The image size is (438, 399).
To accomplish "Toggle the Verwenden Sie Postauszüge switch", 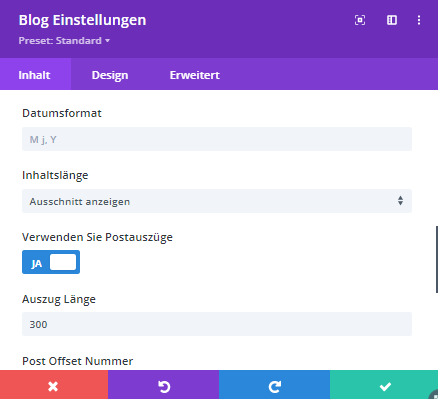I will pos(51,262).
